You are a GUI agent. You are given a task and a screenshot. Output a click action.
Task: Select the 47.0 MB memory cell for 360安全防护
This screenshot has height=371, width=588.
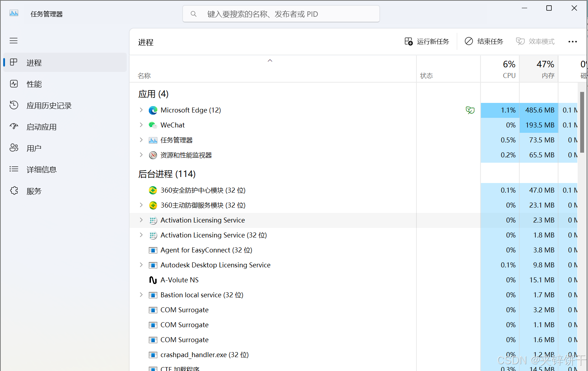click(539, 190)
